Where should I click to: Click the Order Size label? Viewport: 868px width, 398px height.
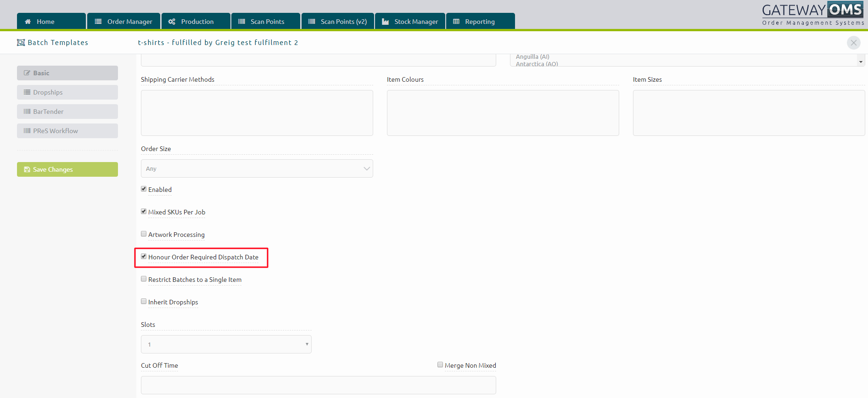point(156,149)
